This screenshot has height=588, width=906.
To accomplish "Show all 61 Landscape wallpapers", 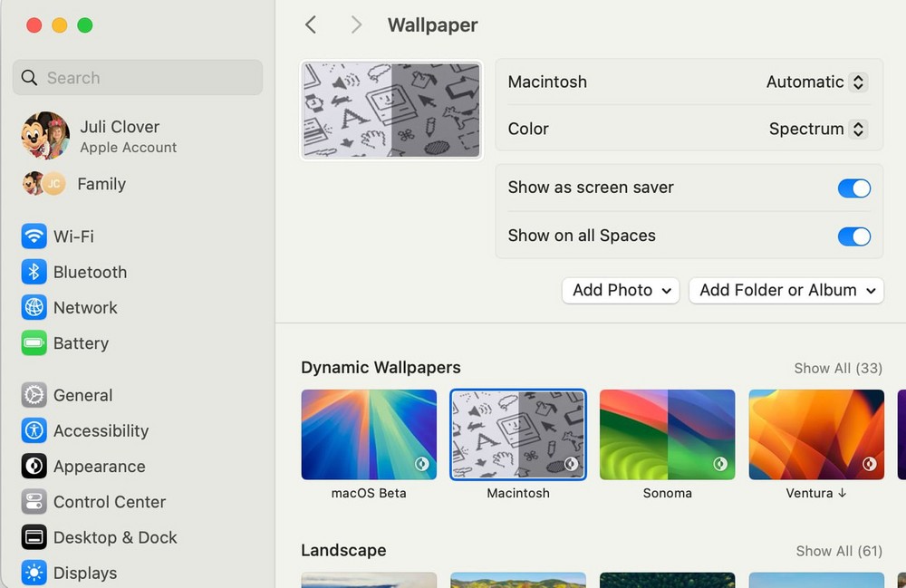I will [x=838, y=551].
